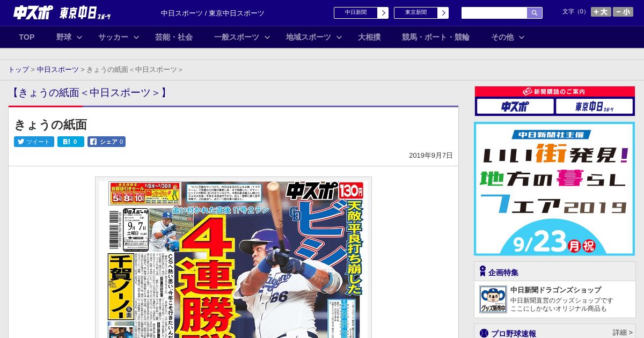Click the arrow next to 中日新聞
Screen dimensions: 644x338
[383, 13]
